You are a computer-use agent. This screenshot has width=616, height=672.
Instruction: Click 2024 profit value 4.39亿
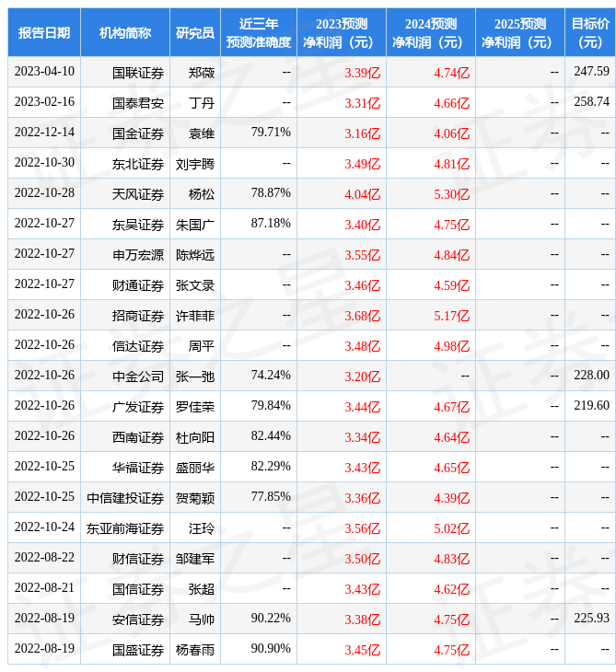click(452, 498)
